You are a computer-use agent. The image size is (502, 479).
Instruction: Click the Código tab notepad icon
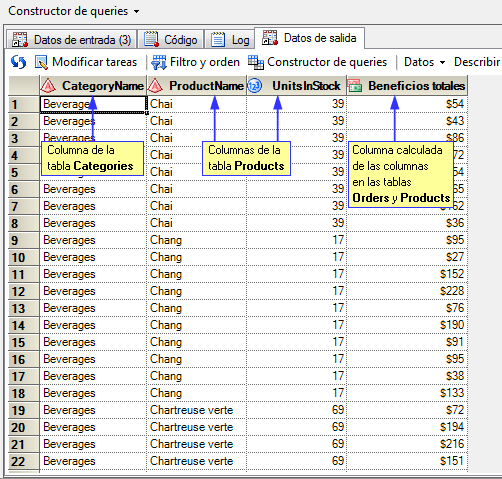tap(151, 40)
